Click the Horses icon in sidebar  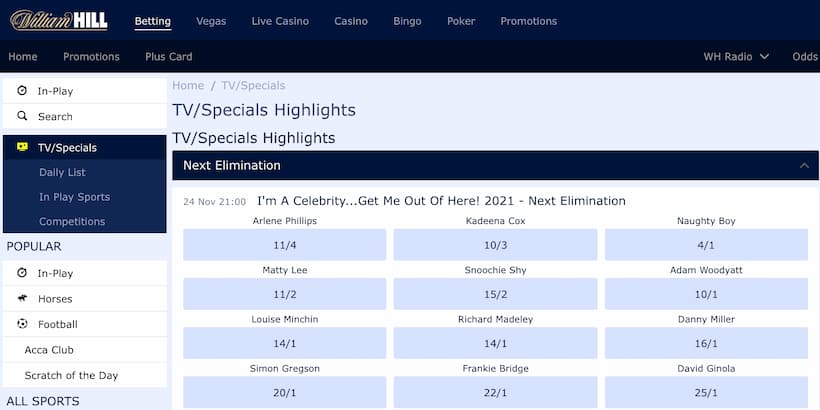22,299
